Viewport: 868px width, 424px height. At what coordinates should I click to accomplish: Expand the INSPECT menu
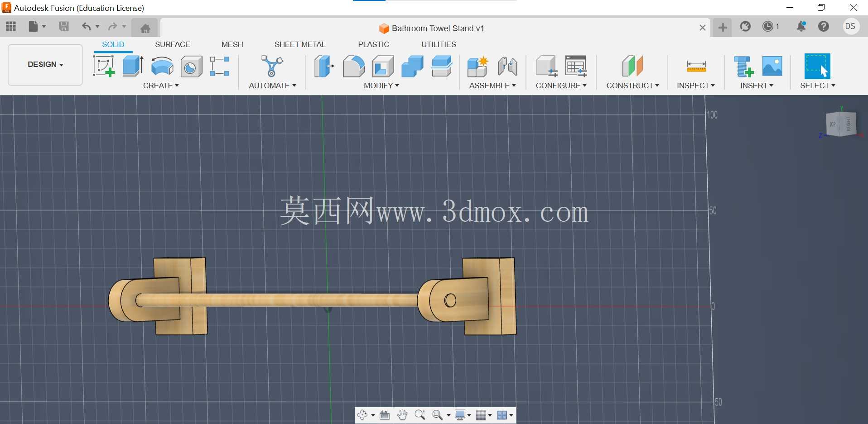(695, 86)
